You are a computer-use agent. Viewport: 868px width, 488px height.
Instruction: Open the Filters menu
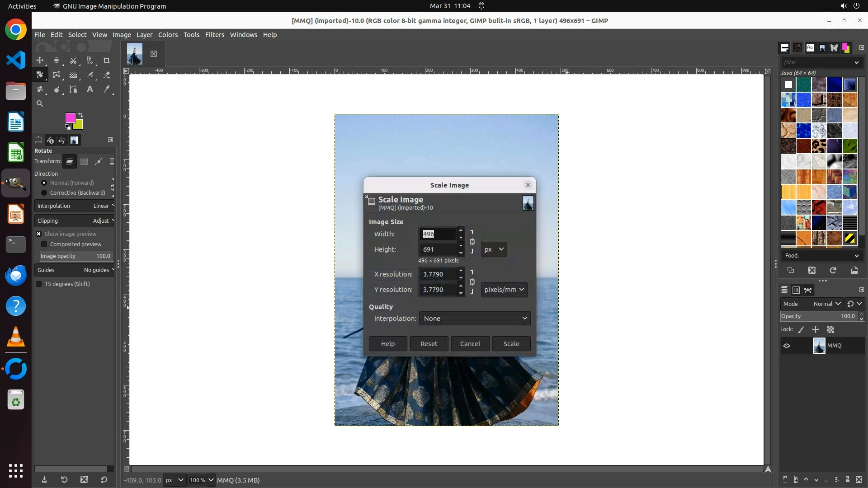click(x=214, y=35)
